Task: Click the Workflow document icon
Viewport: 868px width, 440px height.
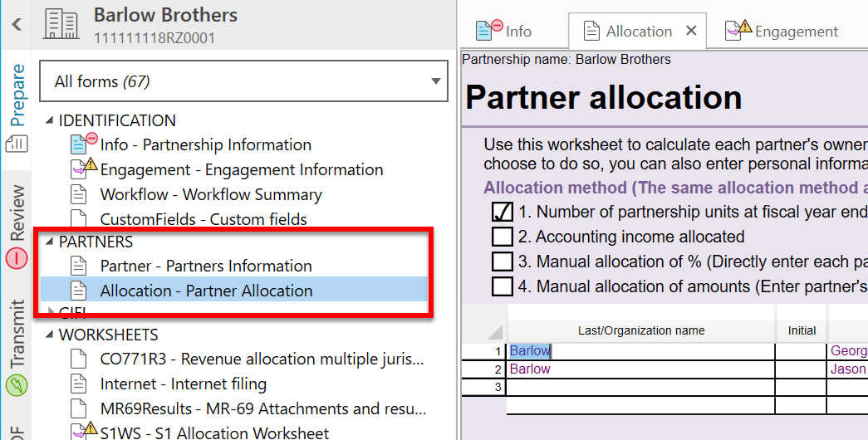Action: [79, 195]
